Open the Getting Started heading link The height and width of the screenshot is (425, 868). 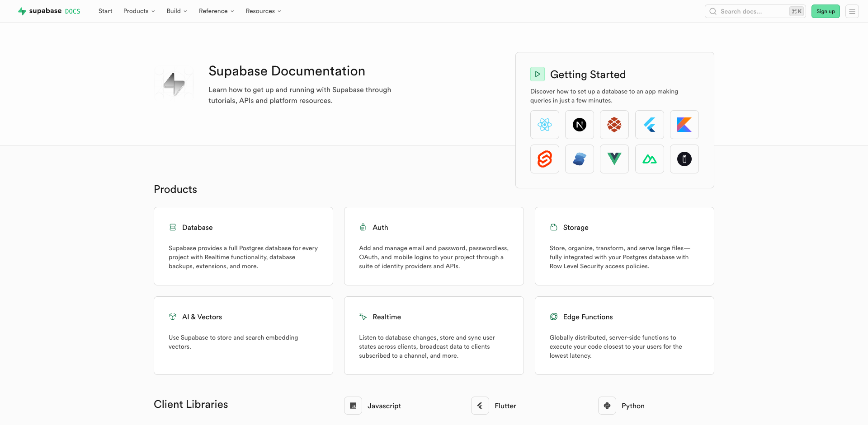(x=588, y=75)
